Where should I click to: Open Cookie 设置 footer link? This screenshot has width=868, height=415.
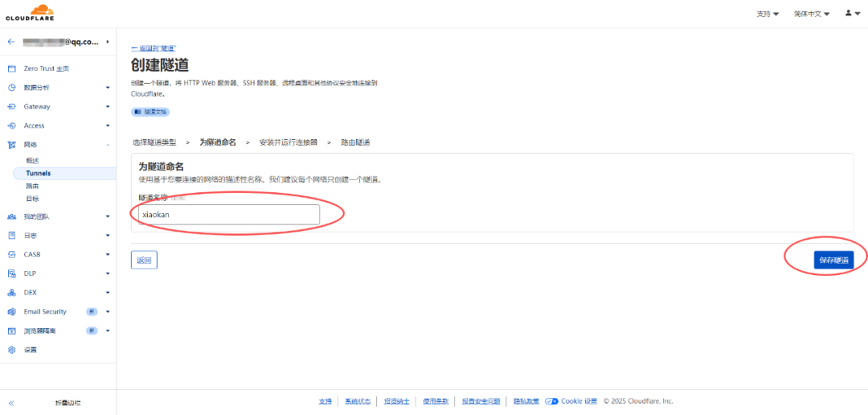tap(579, 401)
